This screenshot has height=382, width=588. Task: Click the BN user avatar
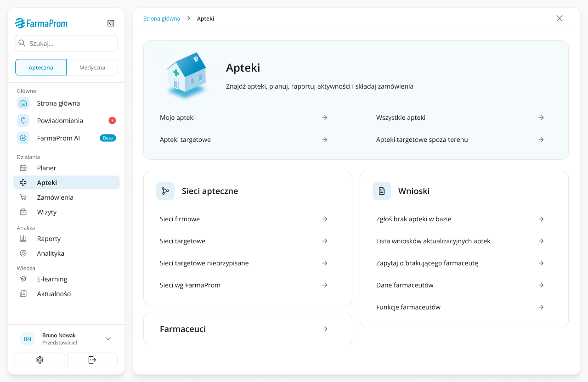click(28, 339)
